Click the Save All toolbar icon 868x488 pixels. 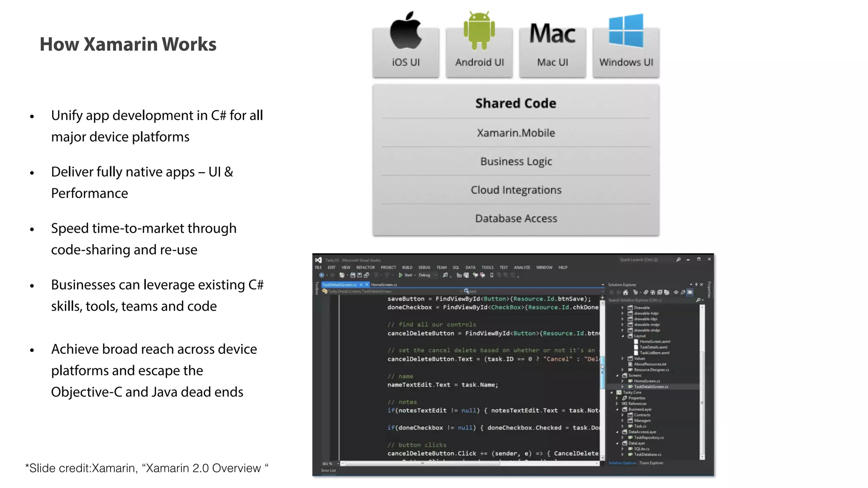pos(366,275)
